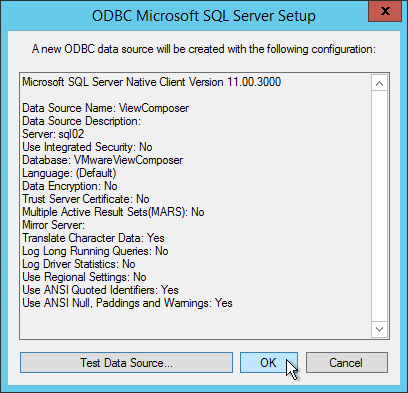Click the 'ODBC Microsoft SQL Server Setup' title bar text

click(x=204, y=16)
